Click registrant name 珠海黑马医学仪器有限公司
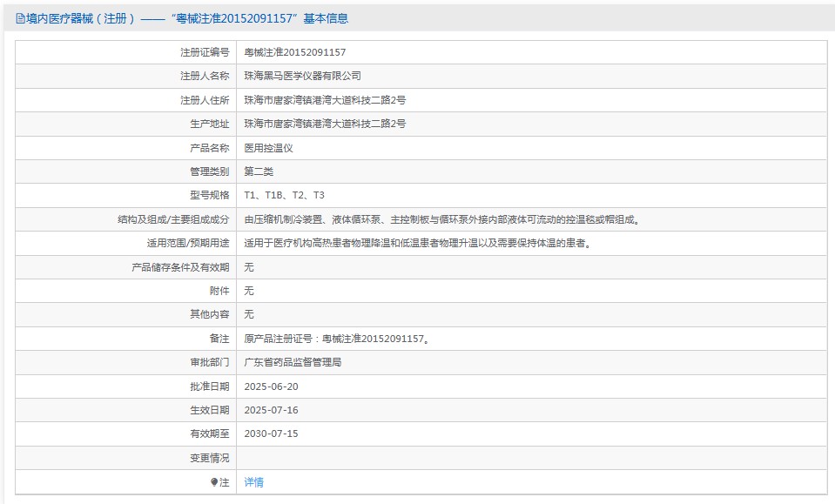The width and height of the screenshot is (835, 504). click(x=302, y=76)
